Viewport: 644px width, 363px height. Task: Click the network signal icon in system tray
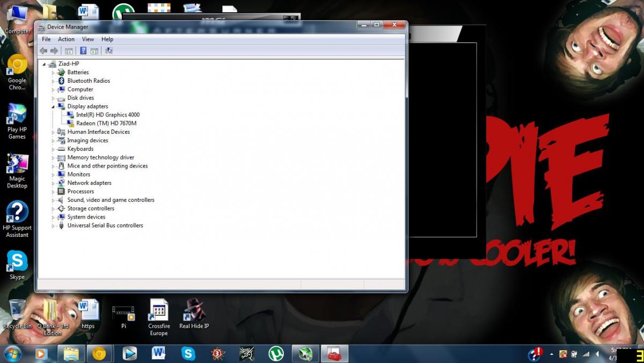click(x=586, y=354)
